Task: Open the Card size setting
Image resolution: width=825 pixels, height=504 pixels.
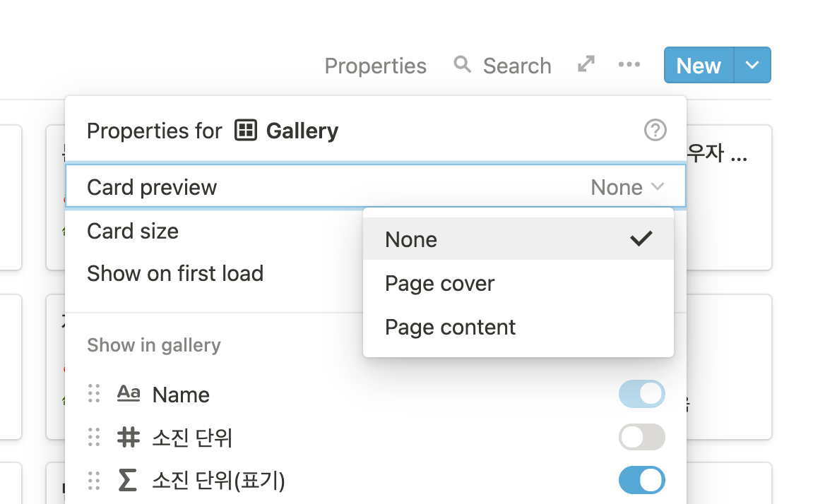Action: (133, 231)
